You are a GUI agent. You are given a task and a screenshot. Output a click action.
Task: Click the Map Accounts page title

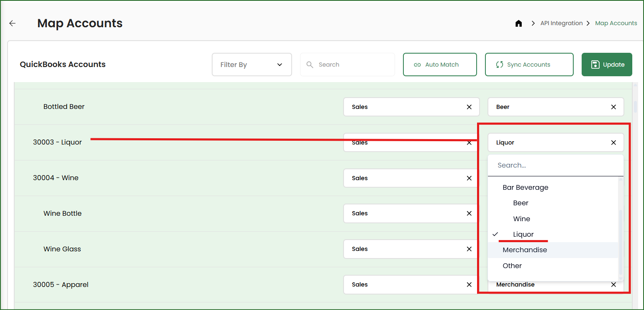point(80,23)
